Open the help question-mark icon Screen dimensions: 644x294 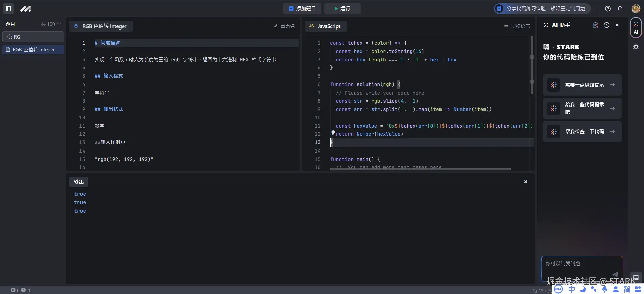608,9
